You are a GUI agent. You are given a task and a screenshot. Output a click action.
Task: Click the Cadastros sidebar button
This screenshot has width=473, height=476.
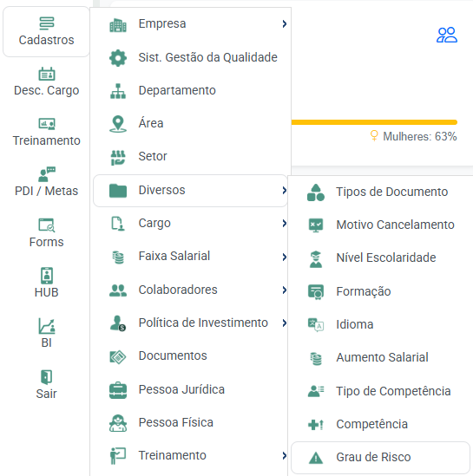pyautogui.click(x=47, y=31)
